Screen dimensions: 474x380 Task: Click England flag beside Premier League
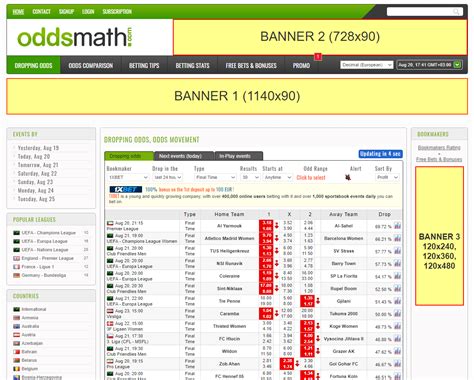pyautogui.click(x=16, y=258)
